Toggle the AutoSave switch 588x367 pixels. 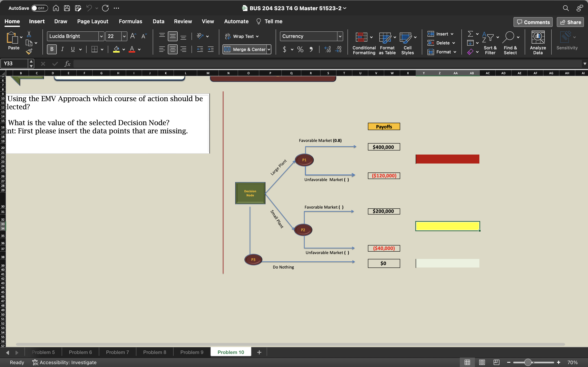[x=39, y=8]
